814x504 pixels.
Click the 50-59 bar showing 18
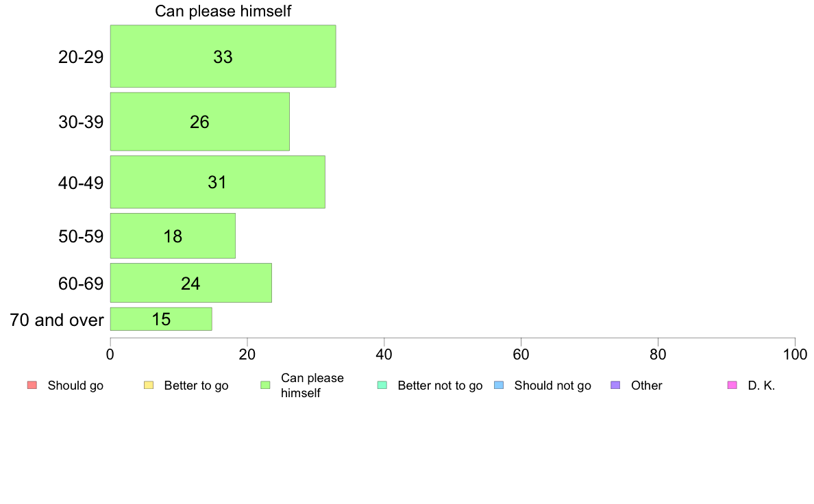coord(173,236)
